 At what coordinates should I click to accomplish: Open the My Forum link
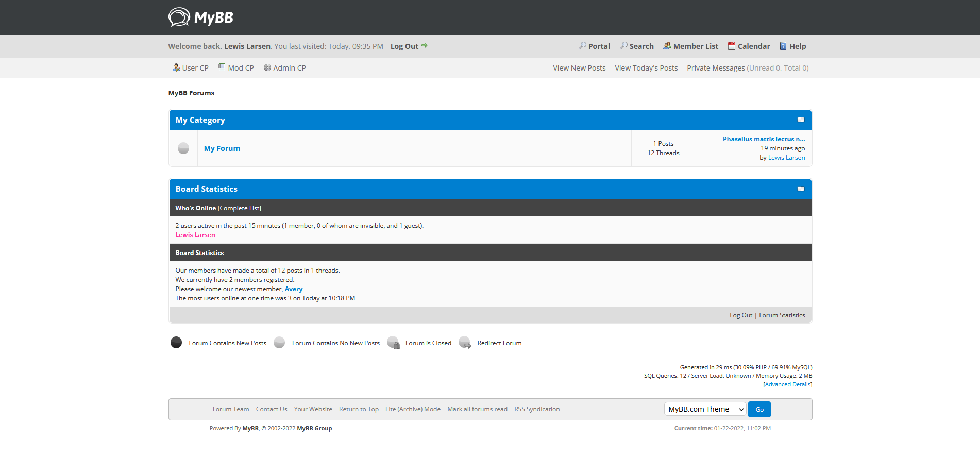222,148
